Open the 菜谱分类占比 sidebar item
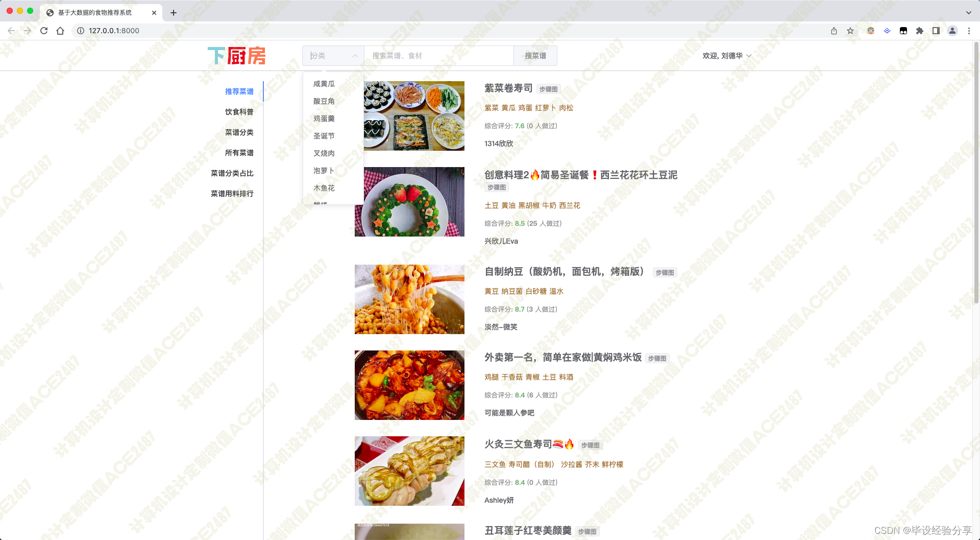 tap(232, 173)
